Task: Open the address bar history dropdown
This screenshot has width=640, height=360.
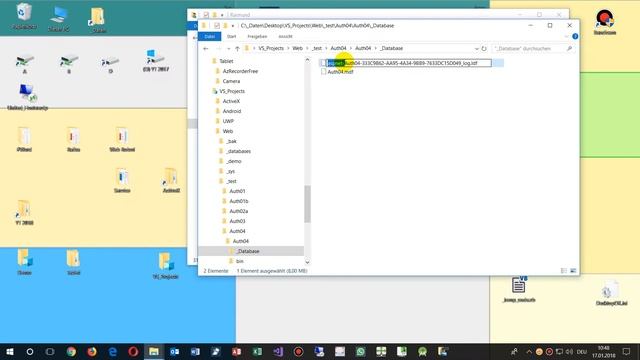Action: [x=476, y=49]
